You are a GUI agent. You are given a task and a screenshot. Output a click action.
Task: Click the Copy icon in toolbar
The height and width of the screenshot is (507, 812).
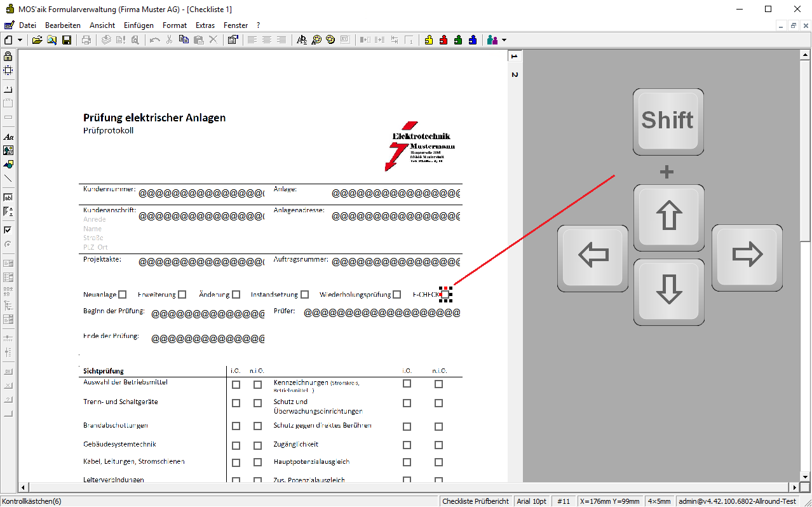184,40
